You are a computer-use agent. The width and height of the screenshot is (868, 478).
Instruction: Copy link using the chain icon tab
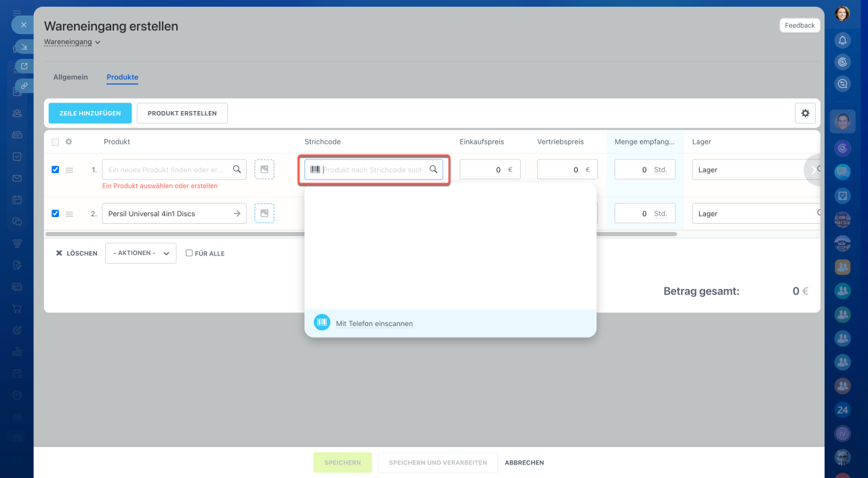pos(24,86)
